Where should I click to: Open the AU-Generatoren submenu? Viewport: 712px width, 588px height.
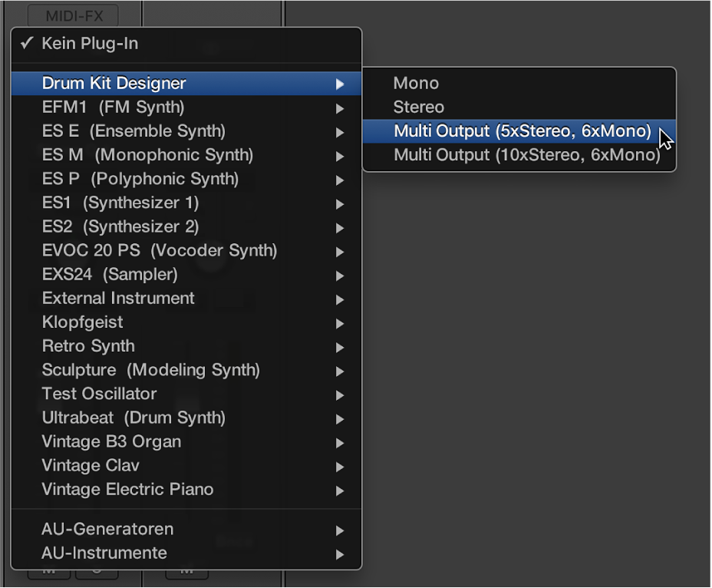point(107,529)
